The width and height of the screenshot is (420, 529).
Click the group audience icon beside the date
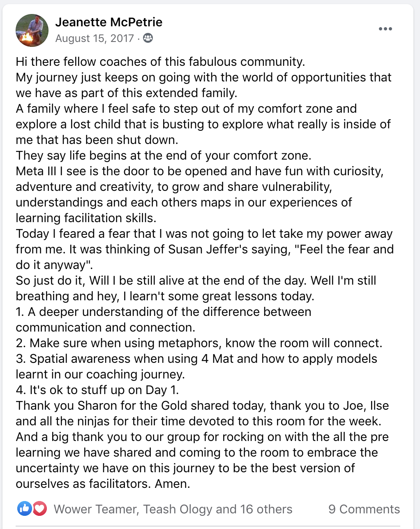tap(148, 38)
